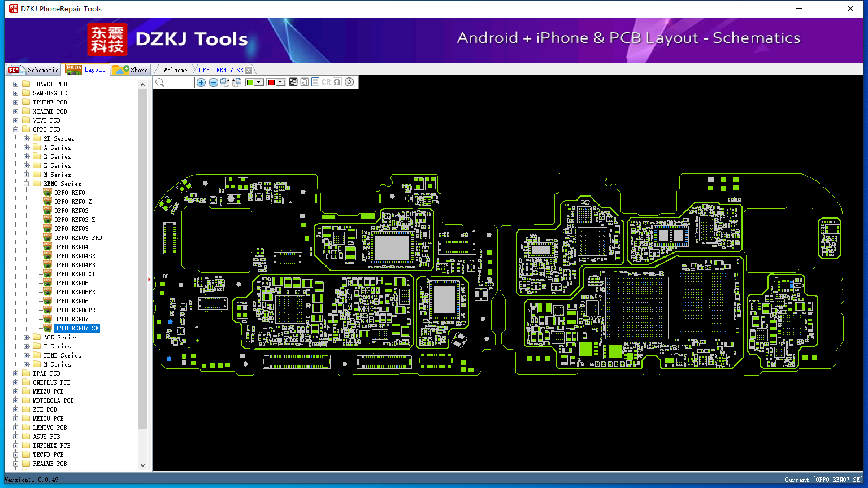The width and height of the screenshot is (868, 488).
Task: Switch to the Welcome document tab
Action: (x=175, y=70)
